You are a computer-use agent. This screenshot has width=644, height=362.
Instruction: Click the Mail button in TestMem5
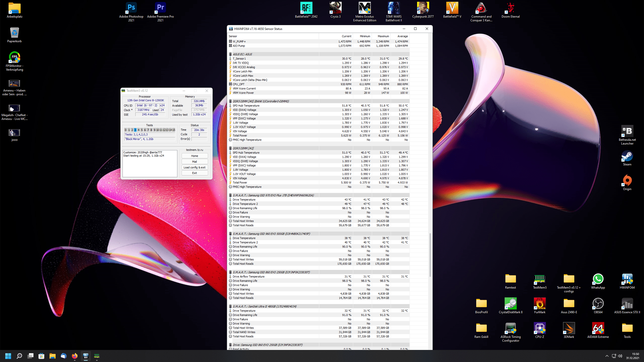[x=194, y=162]
